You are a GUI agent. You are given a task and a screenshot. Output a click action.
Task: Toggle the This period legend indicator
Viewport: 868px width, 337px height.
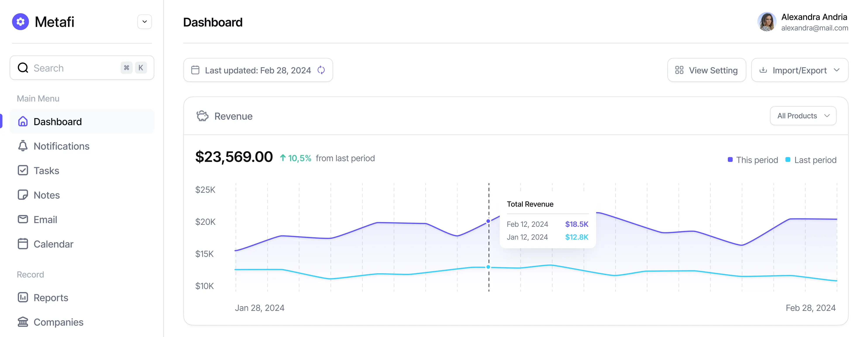[730, 160]
